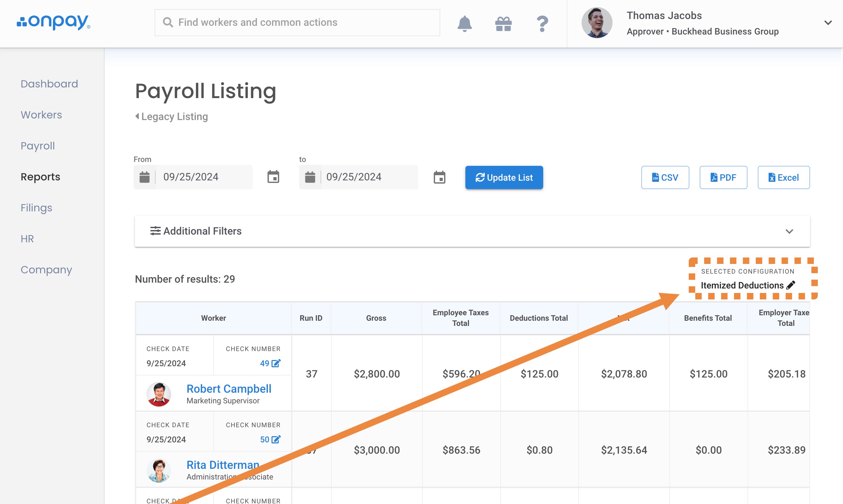Click the $2,078.80 net amount

pos(624,374)
